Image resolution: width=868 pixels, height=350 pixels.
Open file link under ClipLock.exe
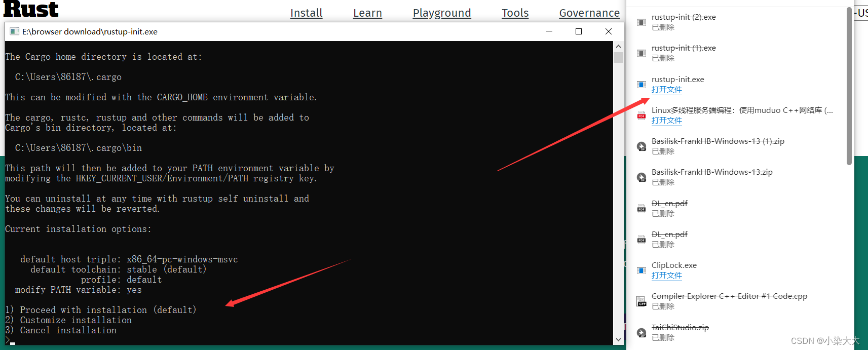coord(666,276)
